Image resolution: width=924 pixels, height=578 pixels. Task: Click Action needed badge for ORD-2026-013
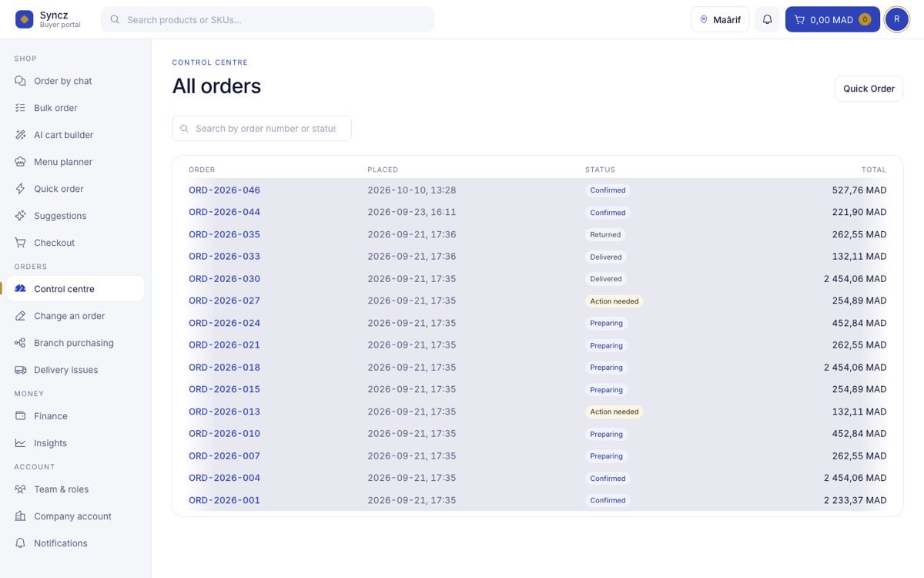point(614,412)
